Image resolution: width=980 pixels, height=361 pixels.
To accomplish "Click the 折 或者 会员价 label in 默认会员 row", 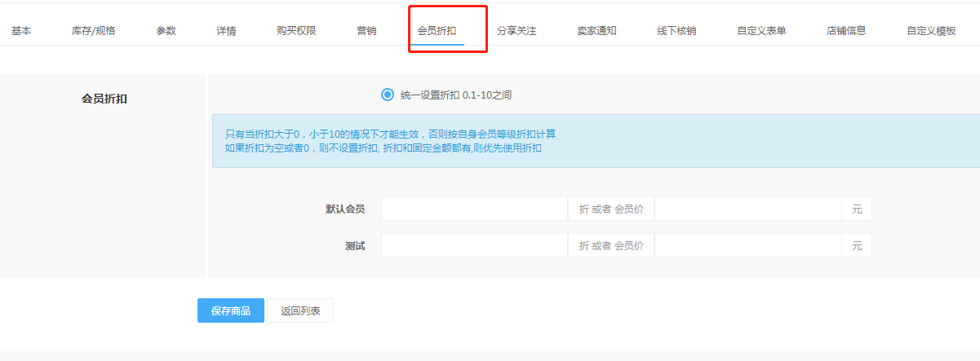I will (611, 209).
